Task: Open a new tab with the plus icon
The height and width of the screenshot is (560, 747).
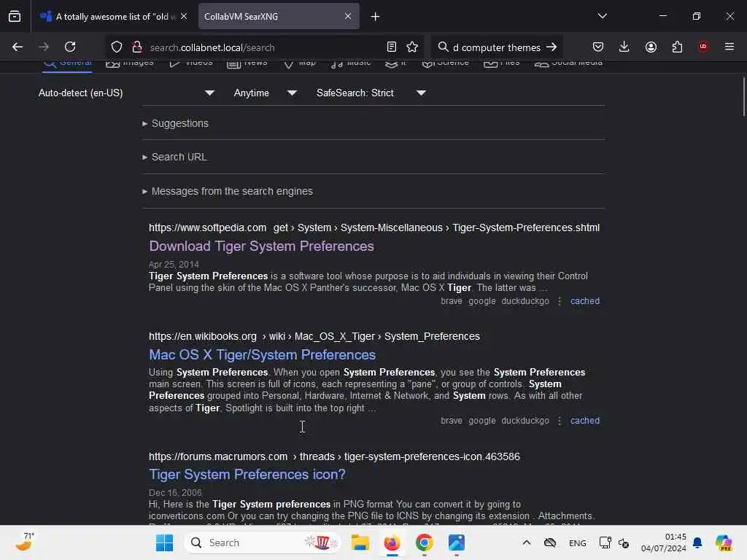Action: click(x=375, y=17)
